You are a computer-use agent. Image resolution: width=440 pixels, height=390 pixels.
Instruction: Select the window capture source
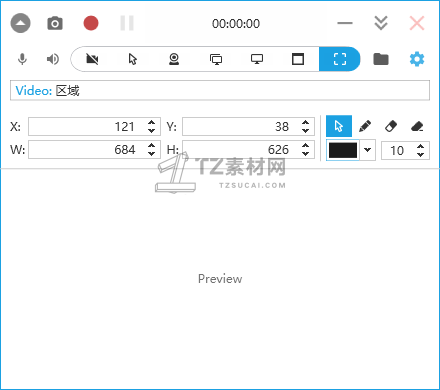(x=298, y=59)
